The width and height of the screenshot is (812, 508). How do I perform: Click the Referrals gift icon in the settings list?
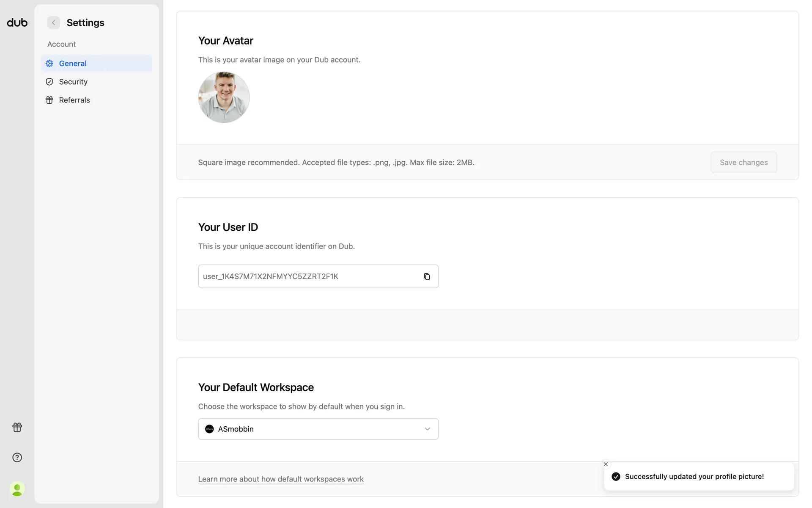(49, 100)
